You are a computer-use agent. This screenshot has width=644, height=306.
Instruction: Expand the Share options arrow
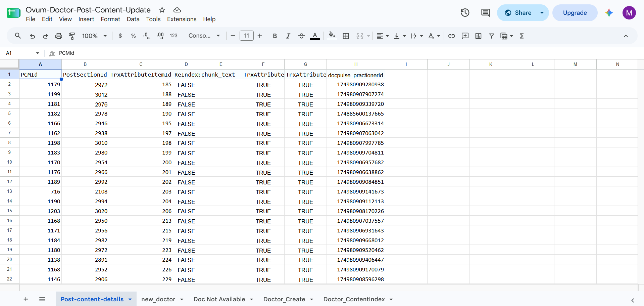click(x=542, y=13)
